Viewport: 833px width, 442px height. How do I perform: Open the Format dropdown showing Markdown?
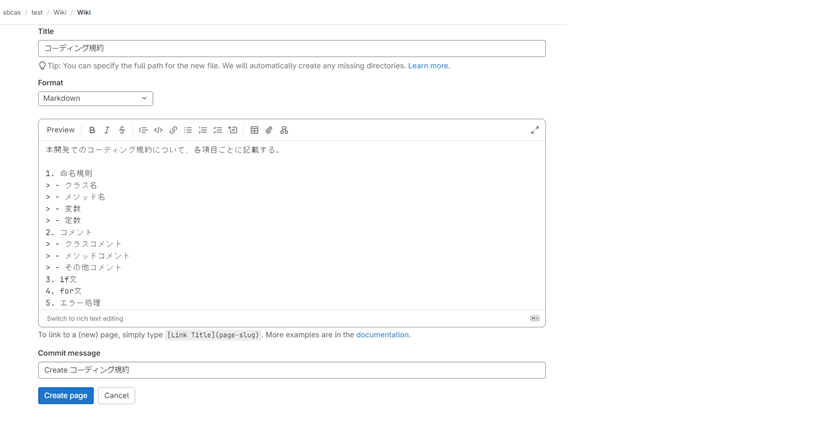96,98
